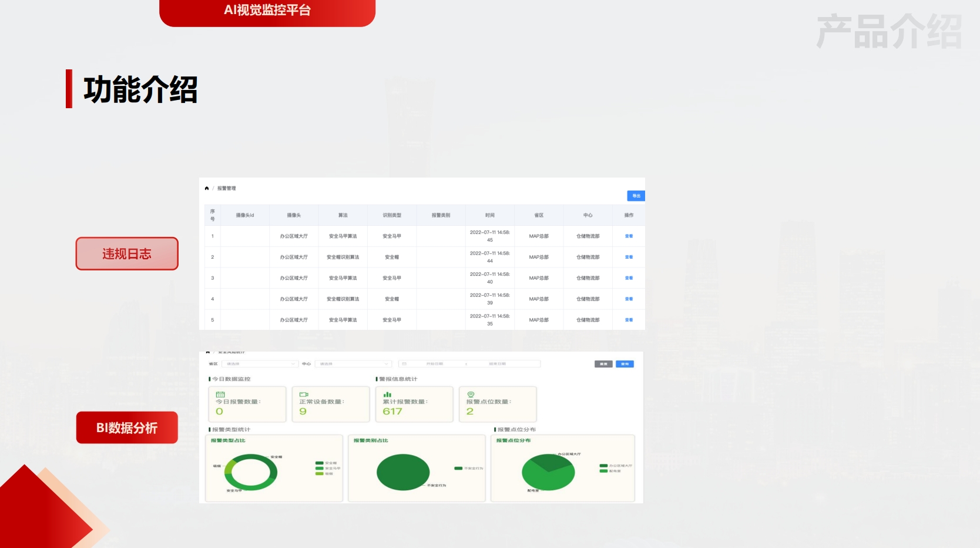Select the BI数据分析 tab button
Screen dimensions: 980x548
[127, 428]
